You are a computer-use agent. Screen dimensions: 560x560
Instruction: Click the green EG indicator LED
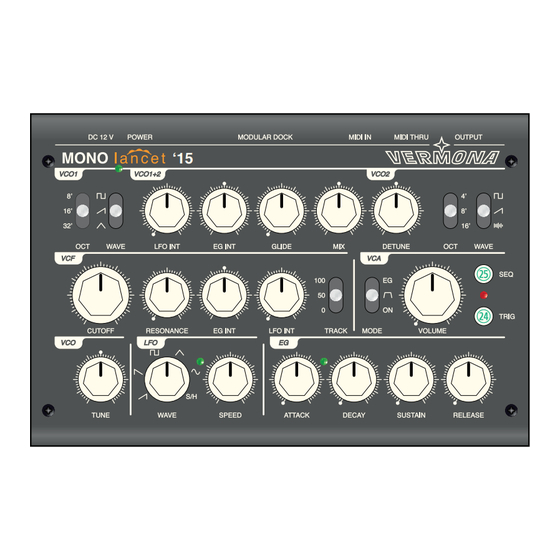tap(324, 361)
